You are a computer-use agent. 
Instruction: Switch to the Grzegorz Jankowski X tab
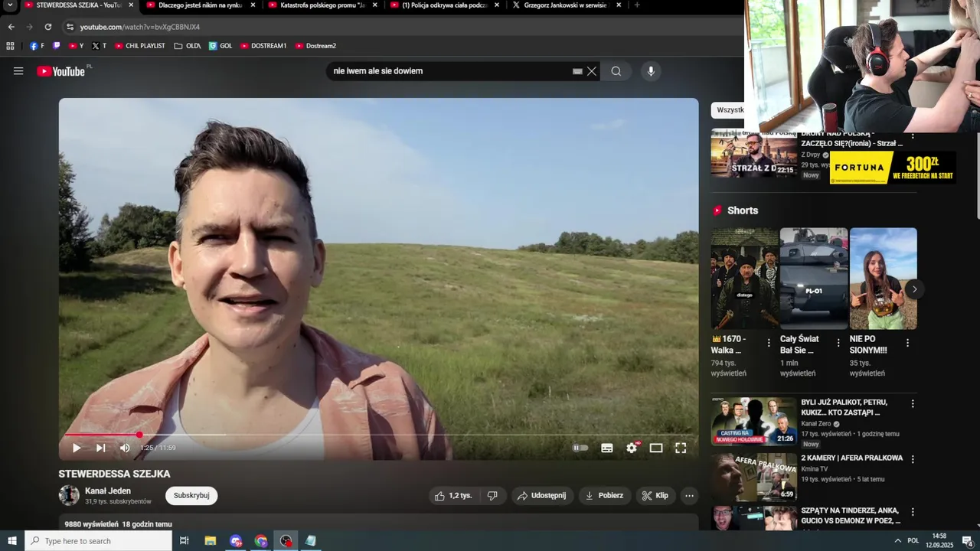tap(566, 5)
